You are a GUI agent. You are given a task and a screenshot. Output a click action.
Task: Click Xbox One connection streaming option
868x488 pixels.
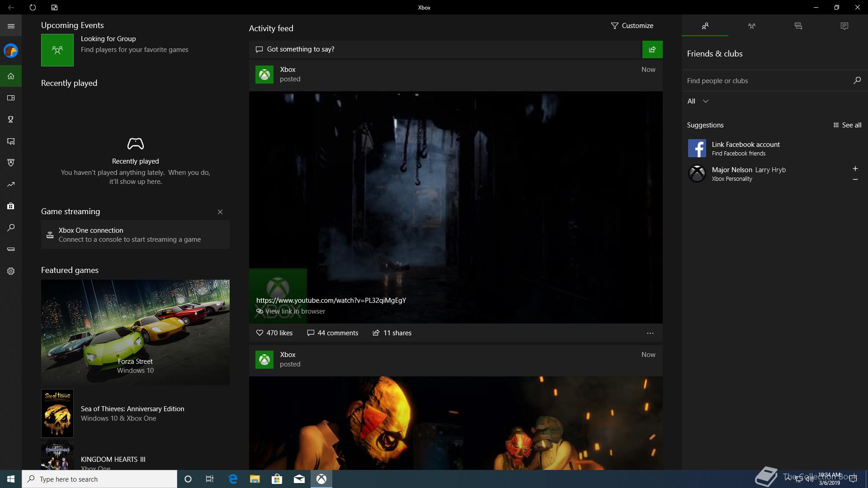click(135, 235)
